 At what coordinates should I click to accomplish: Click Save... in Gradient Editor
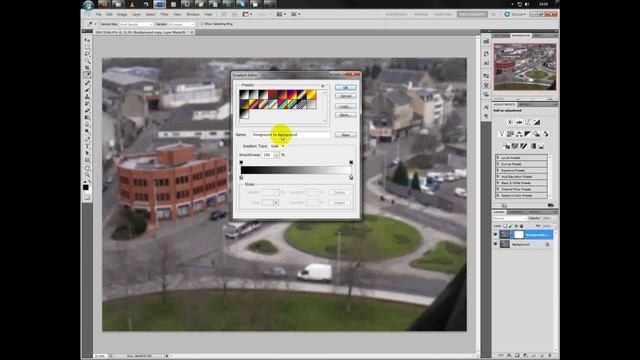pyautogui.click(x=345, y=115)
